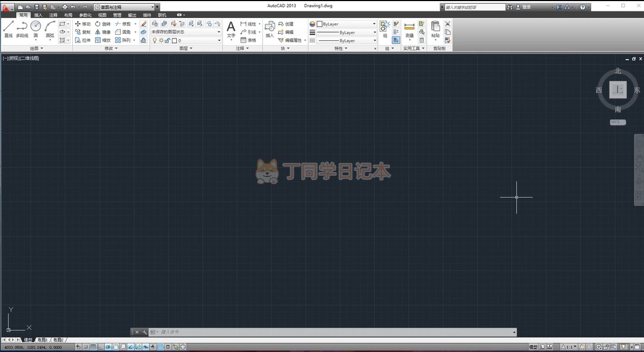
Task: Open the 布局1 layout tab
Action: [x=42, y=340]
